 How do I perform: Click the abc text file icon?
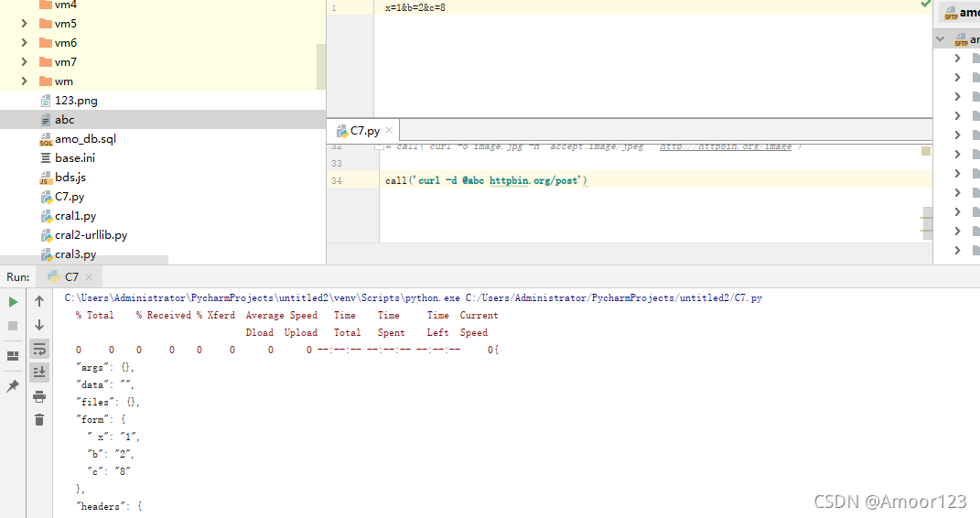click(x=46, y=120)
